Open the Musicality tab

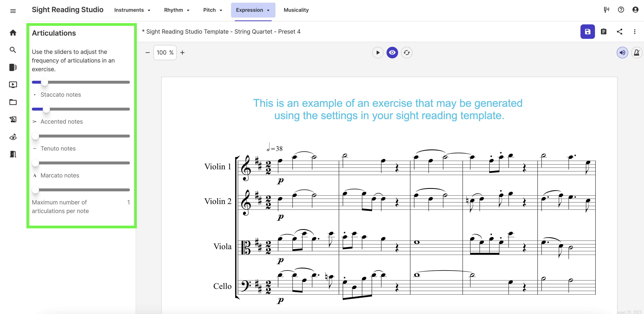[296, 10]
